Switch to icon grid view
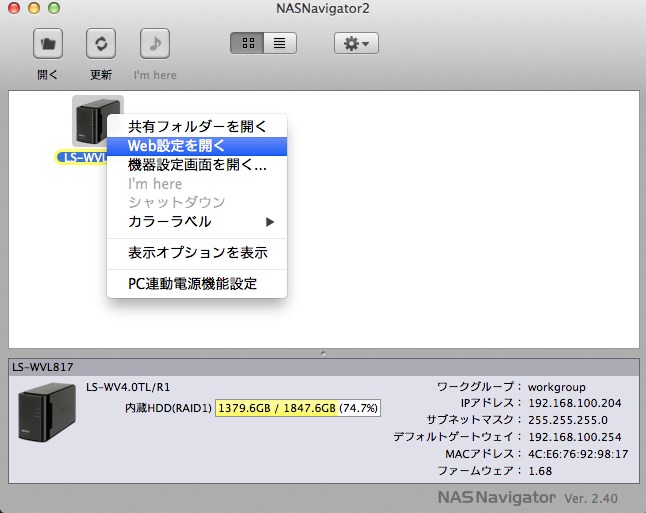646x513 pixels. coord(247,43)
